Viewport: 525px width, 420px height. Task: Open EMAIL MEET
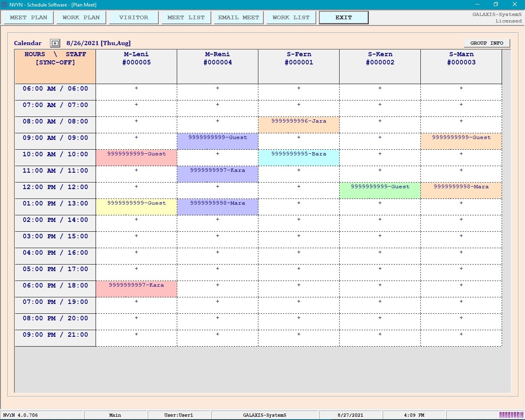(x=239, y=18)
